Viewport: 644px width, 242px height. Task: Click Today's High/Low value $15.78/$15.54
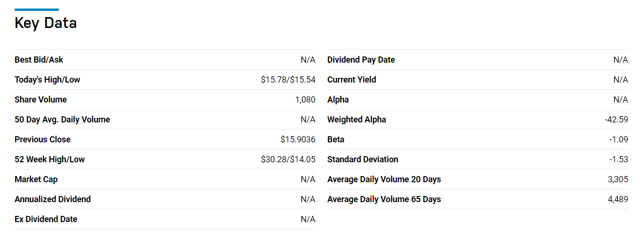(x=288, y=80)
